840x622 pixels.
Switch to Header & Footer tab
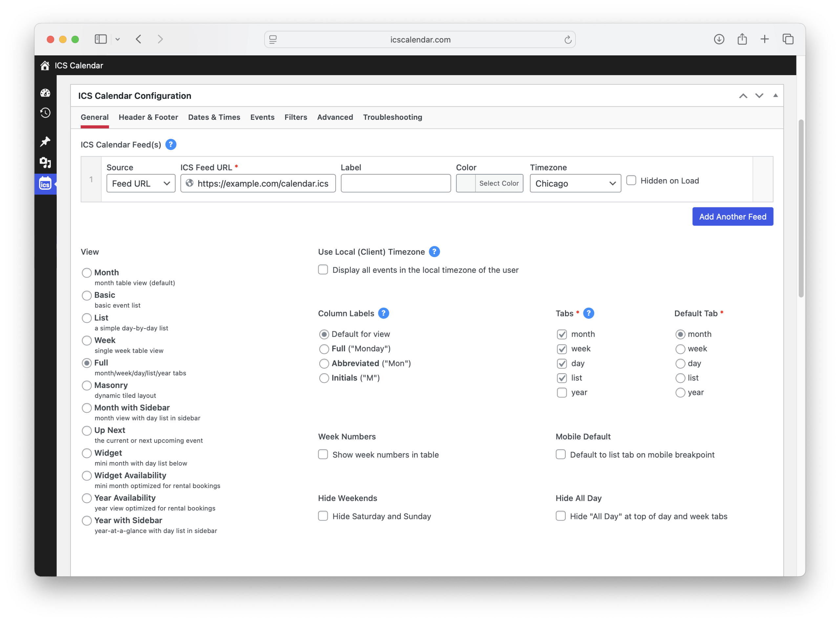[x=148, y=117]
